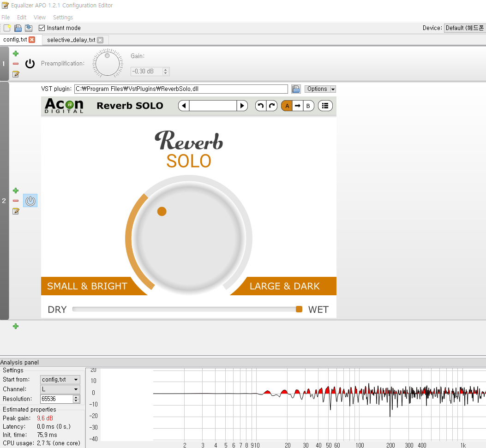486x448 pixels.
Task: Click the Open file toolbar icon
Action: [18, 28]
